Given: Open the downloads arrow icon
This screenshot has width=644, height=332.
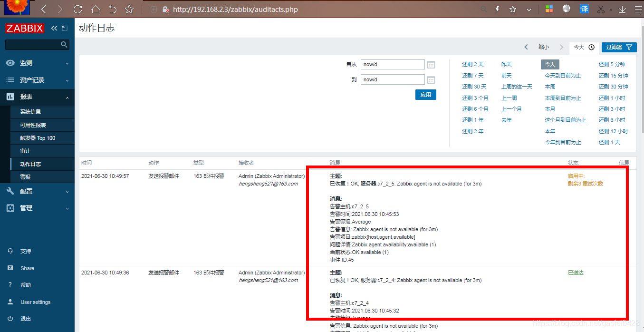Looking at the screenshot, I should [x=622, y=9].
